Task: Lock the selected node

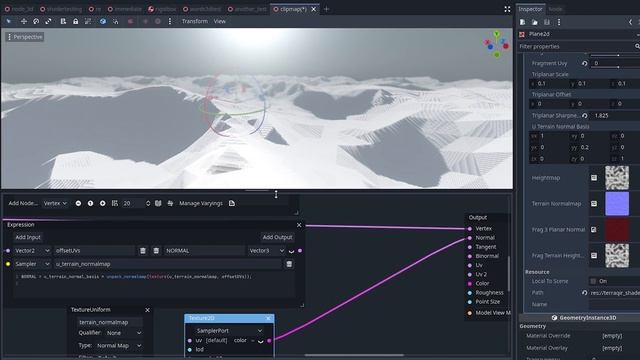Action: (x=76, y=21)
